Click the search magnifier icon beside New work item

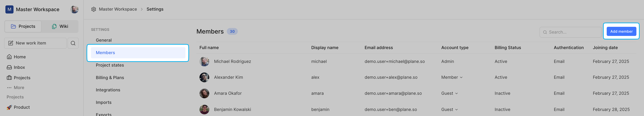(x=73, y=43)
